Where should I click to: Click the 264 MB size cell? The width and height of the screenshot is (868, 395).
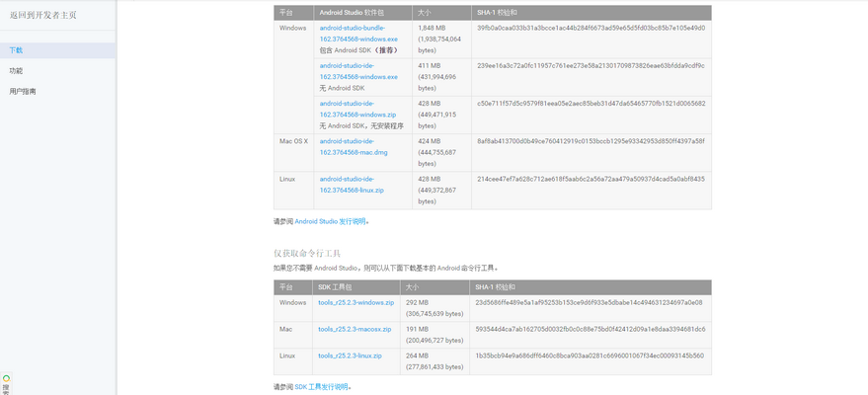pos(434,361)
